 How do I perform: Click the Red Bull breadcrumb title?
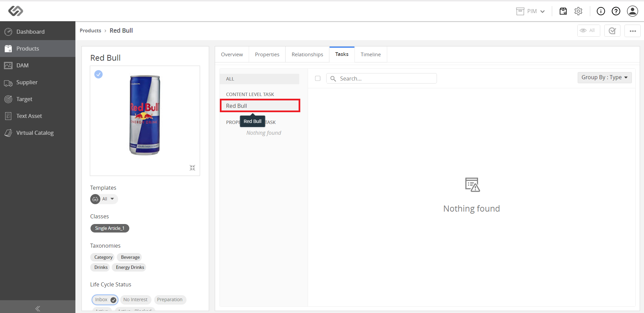[x=121, y=31]
